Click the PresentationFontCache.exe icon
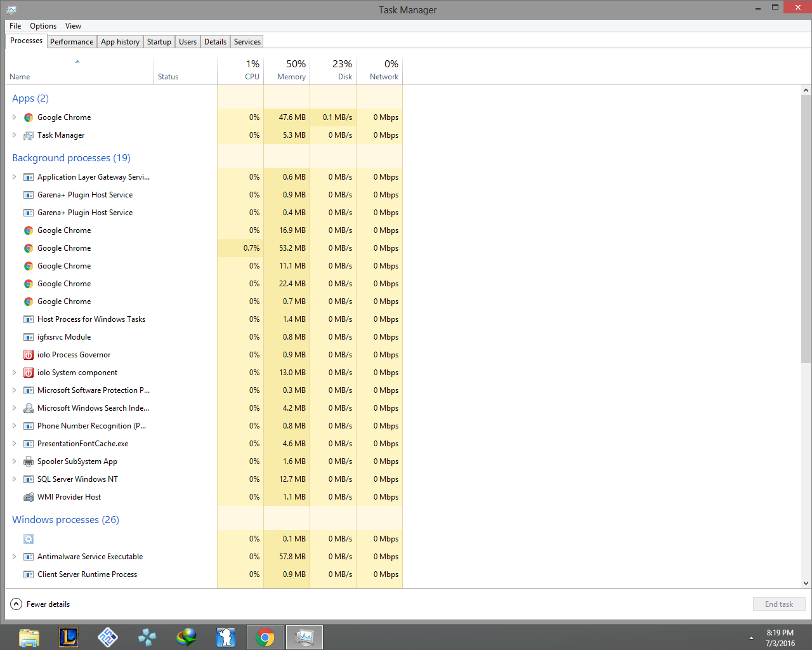This screenshot has width=812, height=650. point(29,444)
